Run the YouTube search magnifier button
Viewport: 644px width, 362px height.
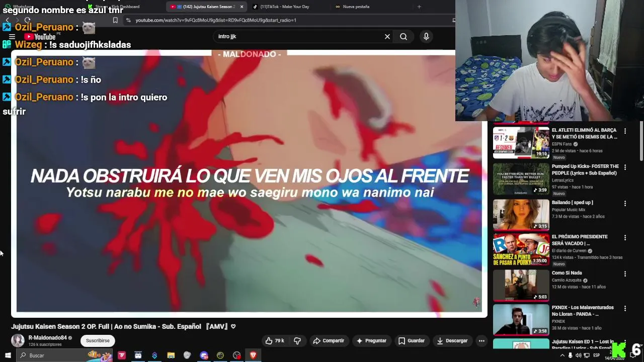click(404, 37)
